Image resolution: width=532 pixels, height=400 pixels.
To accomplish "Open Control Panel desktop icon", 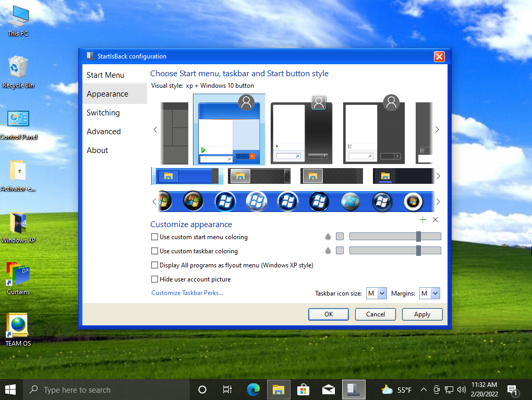I will [18, 125].
